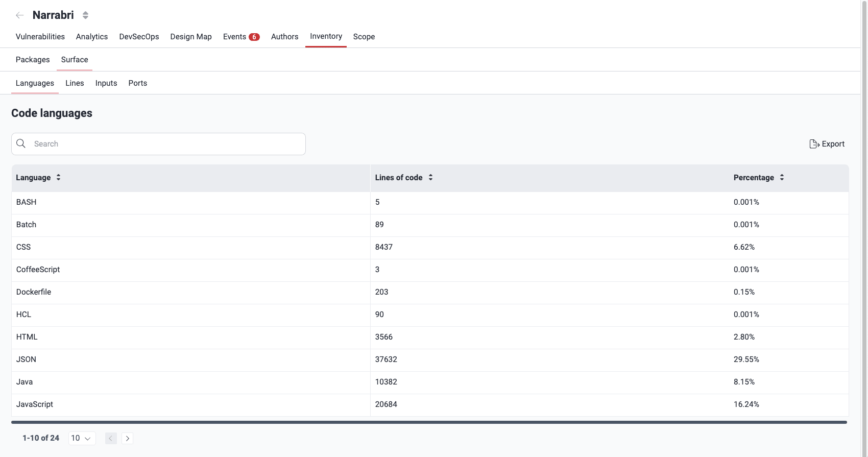Select the Batch language row
868x457 pixels.
[430, 225]
